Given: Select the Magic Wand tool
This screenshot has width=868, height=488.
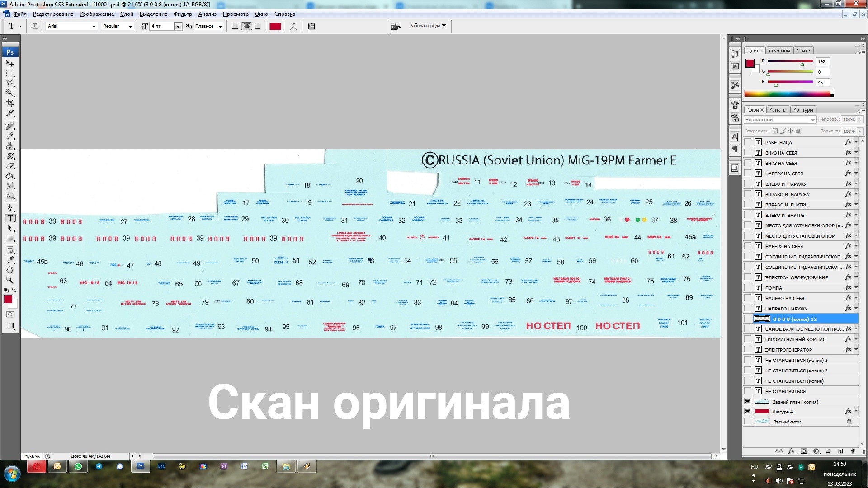Looking at the screenshot, I should point(10,94).
